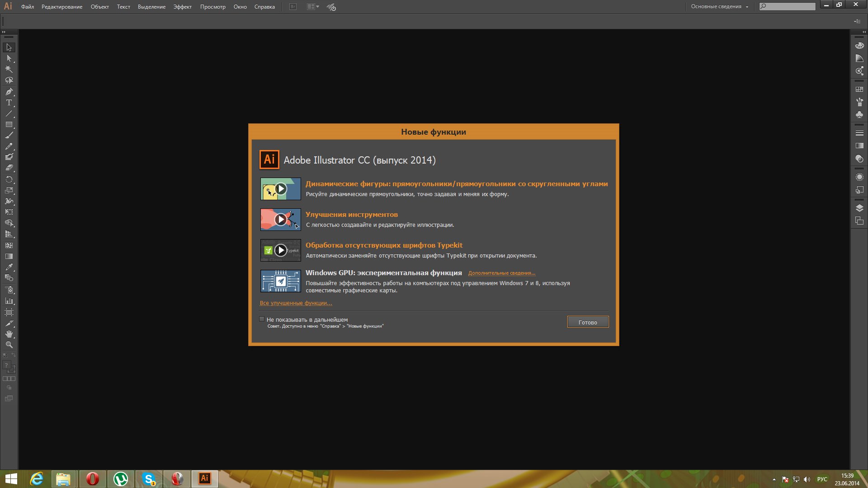Select the Slice tool
This screenshot has height=488, width=868.
click(x=9, y=323)
